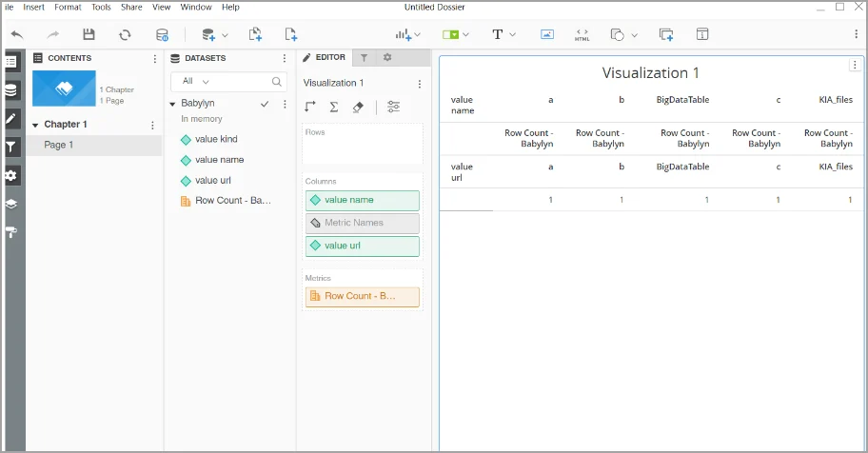
Task: Collapse the Babylyn dataset tree
Action: click(x=172, y=104)
